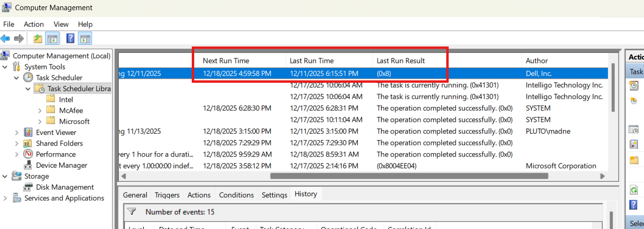The height and width of the screenshot is (229, 644).
Task: Switch to the Conditions tab
Action: point(237,195)
